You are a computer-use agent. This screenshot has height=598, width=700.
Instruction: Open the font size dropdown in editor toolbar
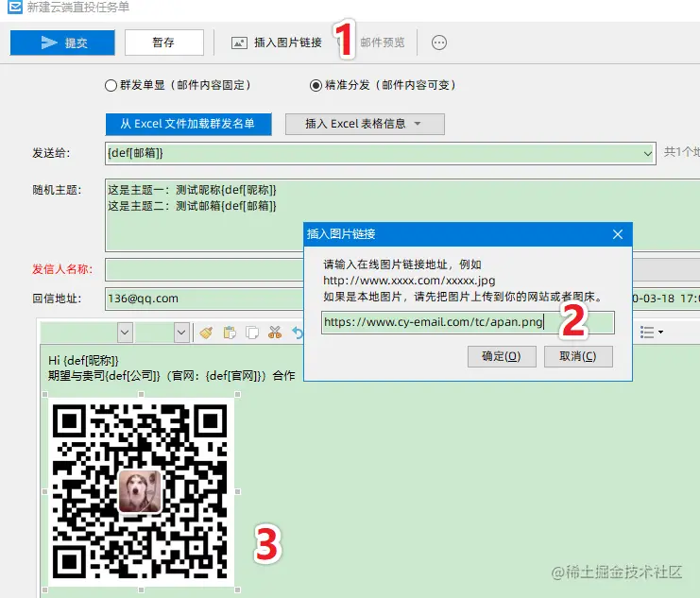click(x=181, y=333)
